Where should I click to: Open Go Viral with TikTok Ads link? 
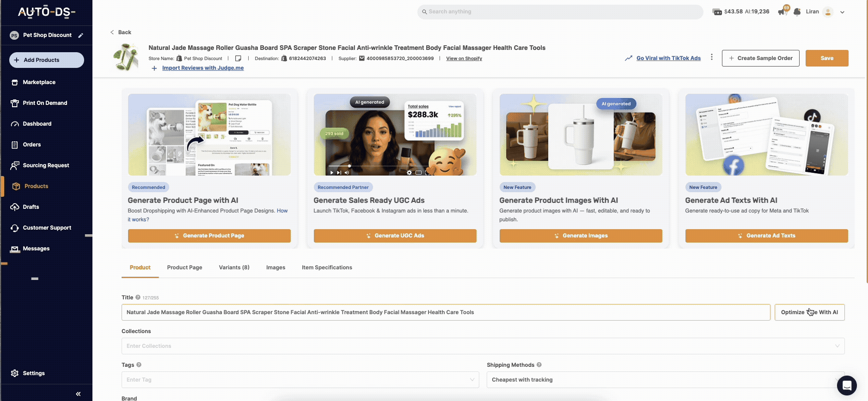668,58
